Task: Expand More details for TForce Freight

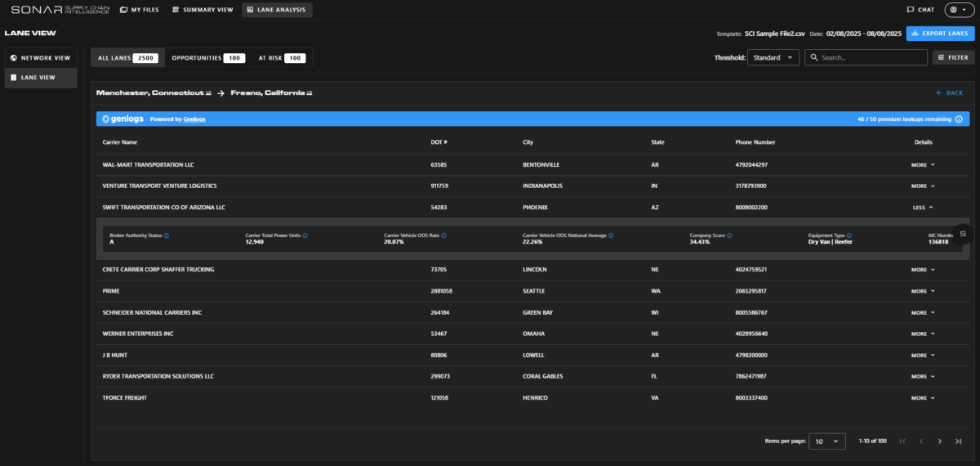Action: click(923, 398)
